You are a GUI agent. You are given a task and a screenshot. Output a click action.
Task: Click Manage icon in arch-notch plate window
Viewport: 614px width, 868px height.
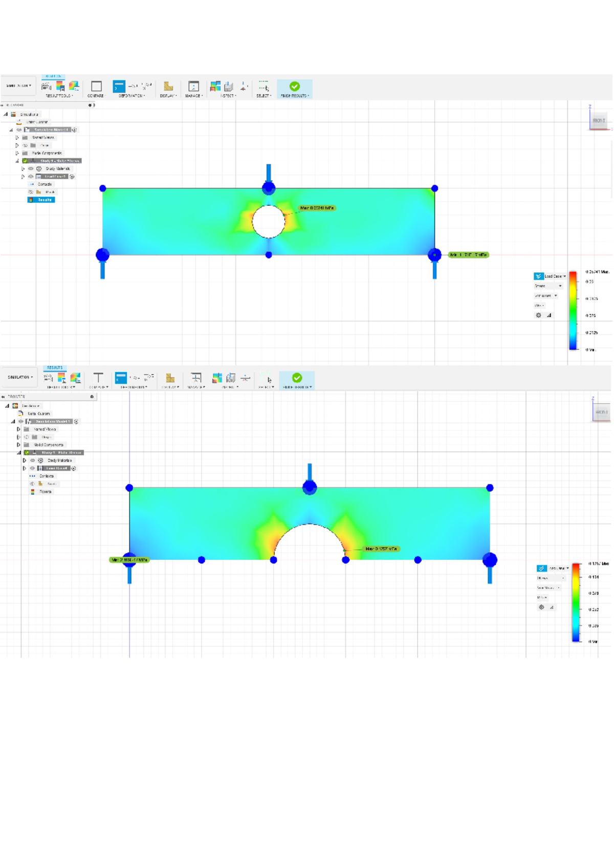[195, 378]
